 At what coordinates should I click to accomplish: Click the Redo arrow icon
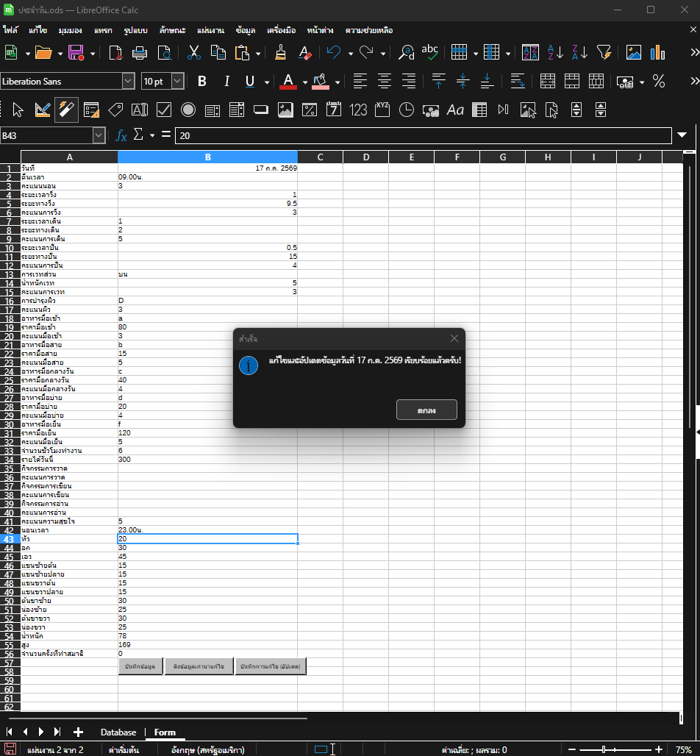click(366, 52)
